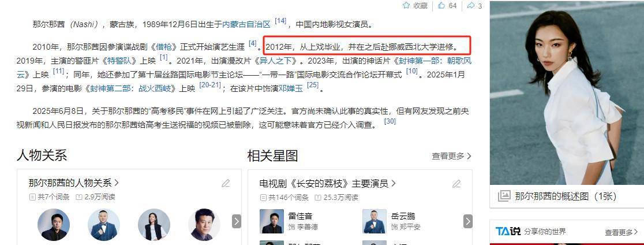Click reference citation [30]

pos(390,122)
